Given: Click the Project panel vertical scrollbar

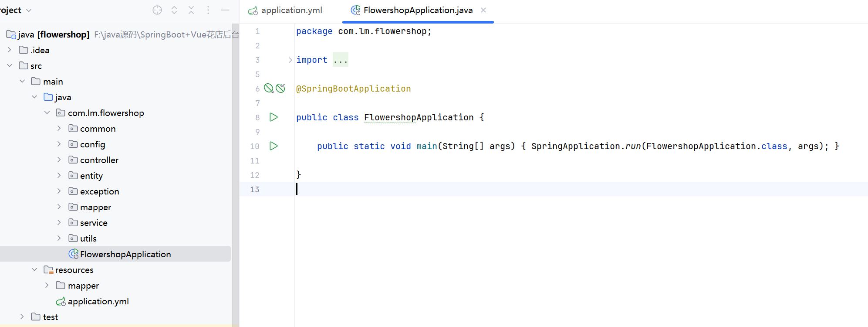Looking at the screenshot, I should click(236, 174).
